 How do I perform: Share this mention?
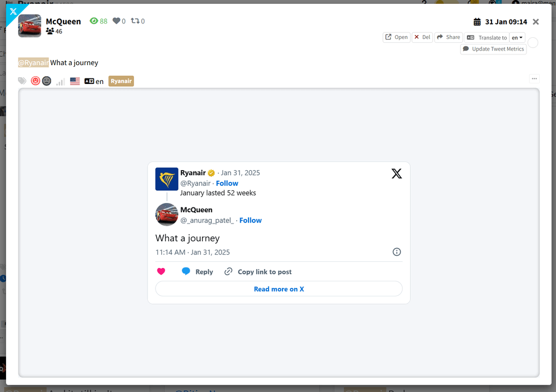[449, 37]
